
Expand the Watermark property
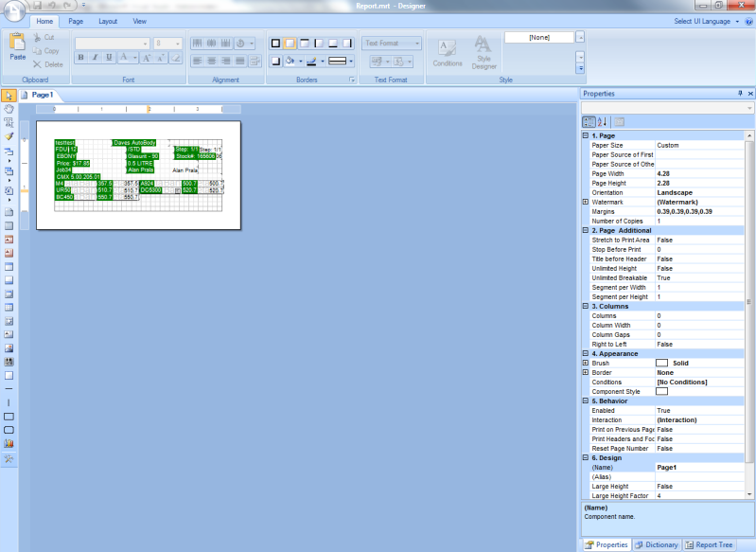(586, 203)
